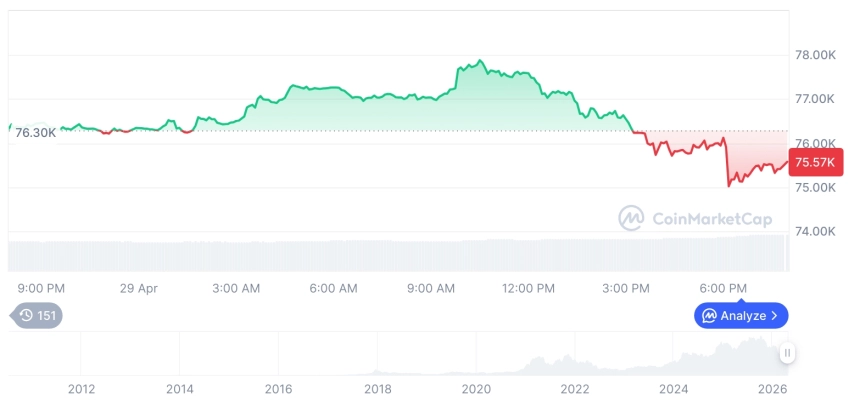860x401 pixels.
Task: Select the 2024 year on the range timeline
Action: [x=674, y=389]
